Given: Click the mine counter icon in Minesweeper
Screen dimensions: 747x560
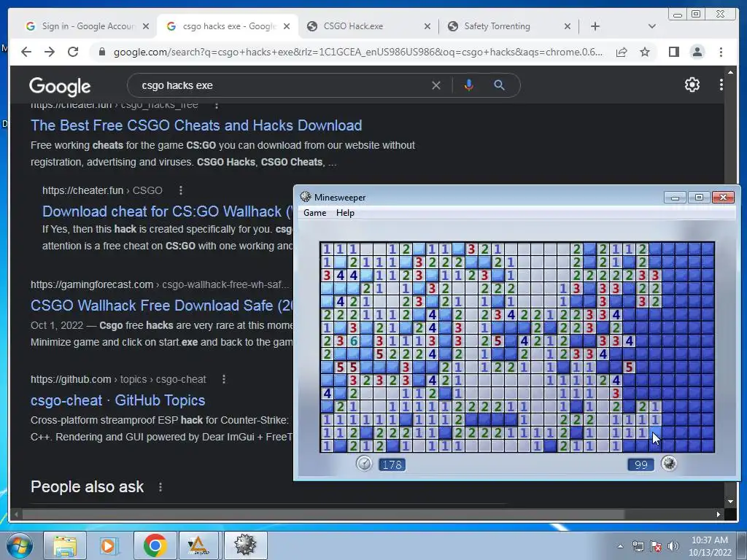Looking at the screenshot, I should 669,463.
